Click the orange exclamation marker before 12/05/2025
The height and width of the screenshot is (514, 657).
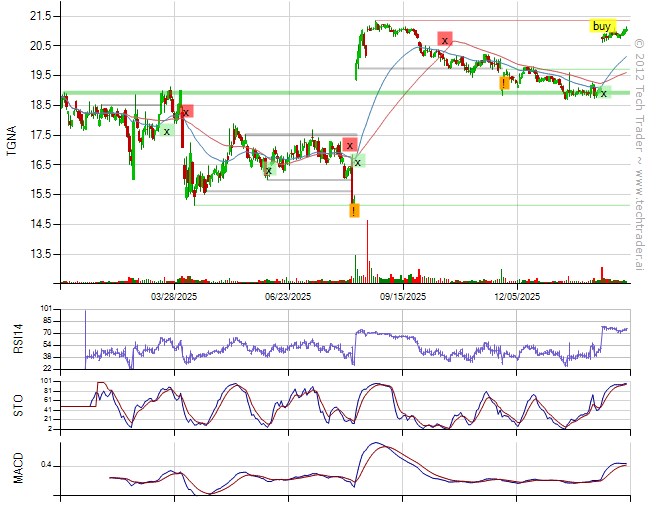pos(504,83)
